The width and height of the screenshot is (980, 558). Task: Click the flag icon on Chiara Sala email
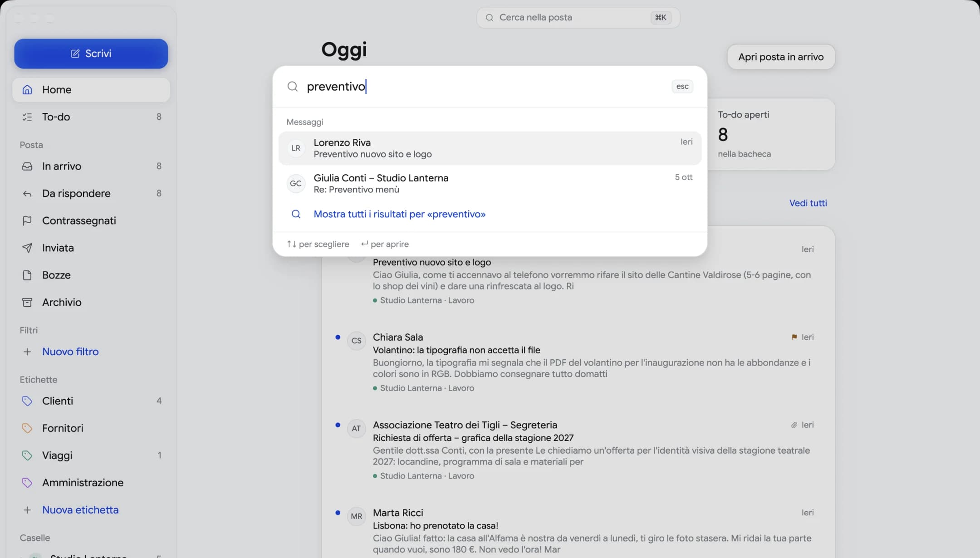click(794, 337)
